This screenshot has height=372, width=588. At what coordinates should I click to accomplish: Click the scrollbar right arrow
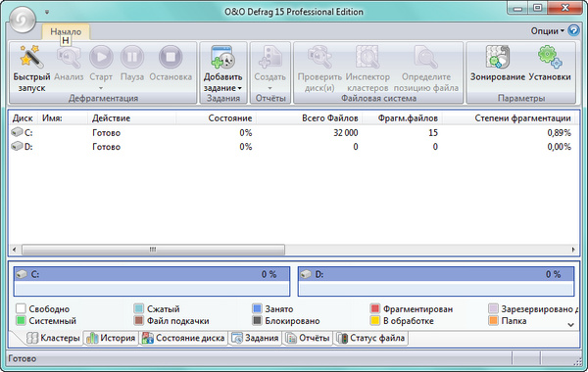coord(573,250)
